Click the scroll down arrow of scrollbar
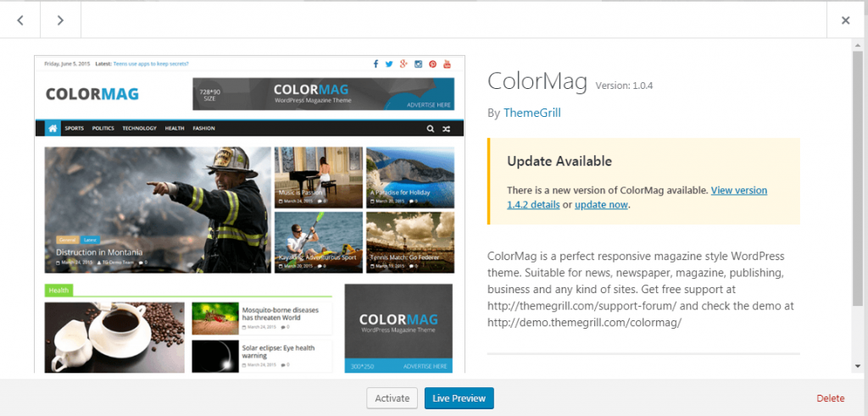The width and height of the screenshot is (868, 416). pos(858,366)
